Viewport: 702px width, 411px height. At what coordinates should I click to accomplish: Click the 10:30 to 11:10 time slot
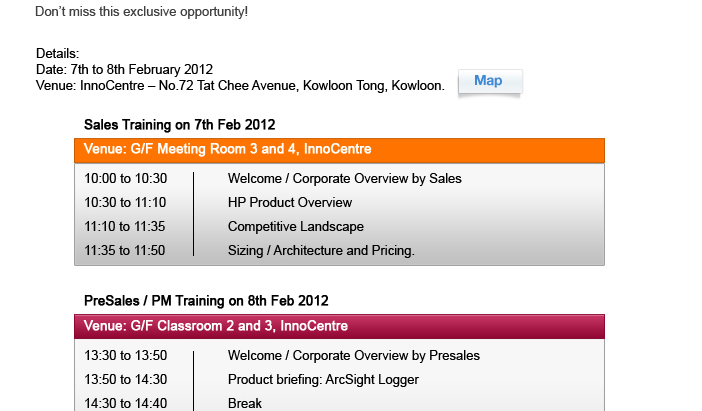point(126,203)
